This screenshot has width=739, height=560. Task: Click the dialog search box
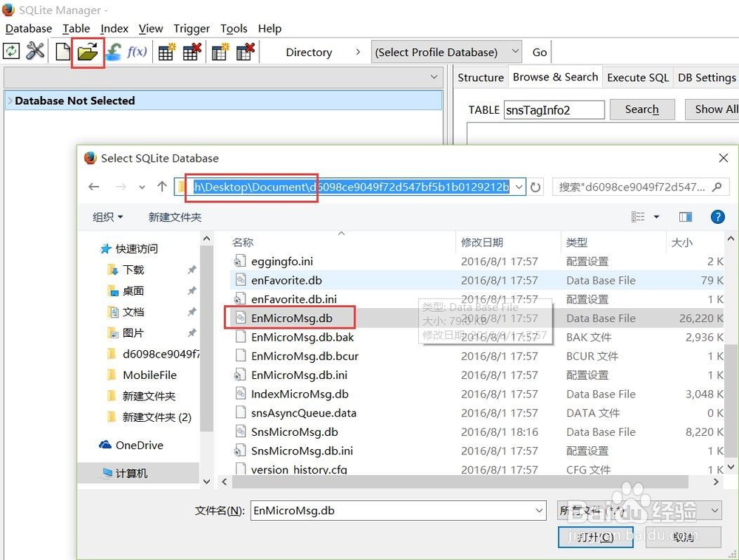(x=641, y=187)
